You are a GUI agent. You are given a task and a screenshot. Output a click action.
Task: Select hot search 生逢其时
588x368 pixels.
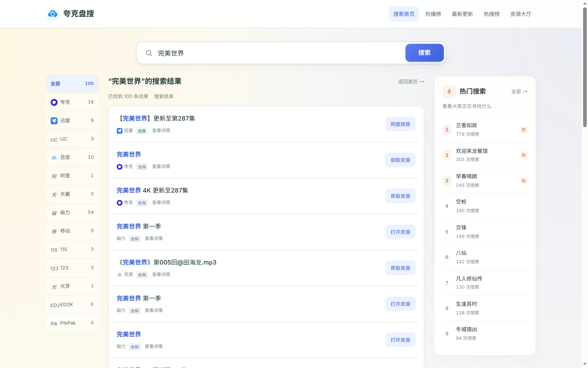(485, 308)
